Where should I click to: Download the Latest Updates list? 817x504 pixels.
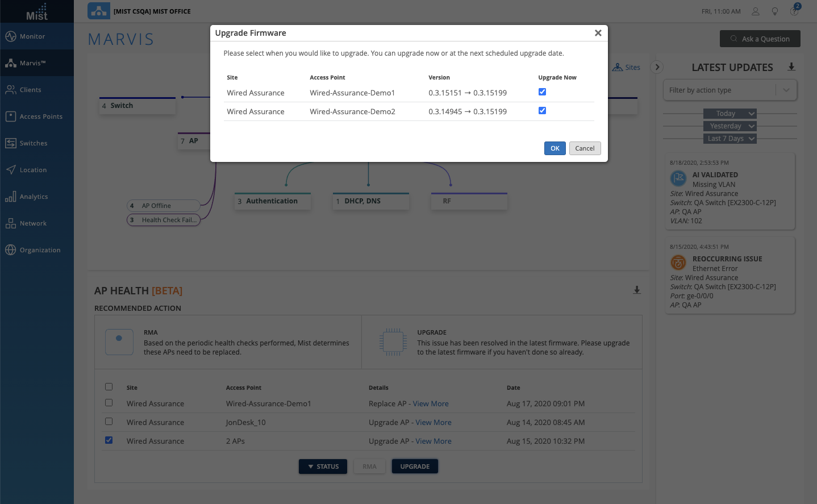pyautogui.click(x=791, y=67)
